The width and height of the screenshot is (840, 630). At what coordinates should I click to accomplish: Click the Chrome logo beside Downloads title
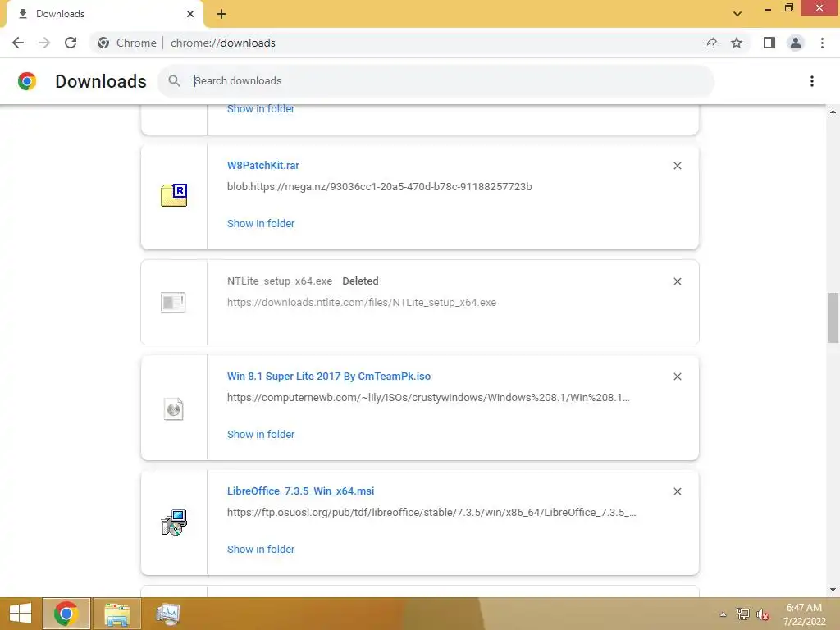(27, 81)
